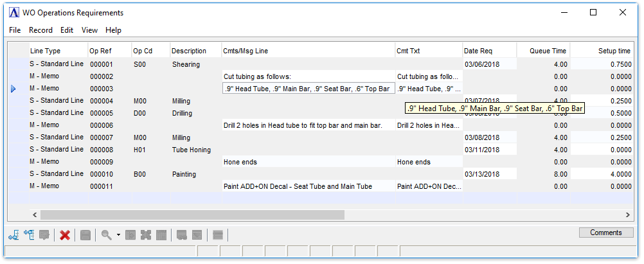Open the View menu

coord(89,30)
